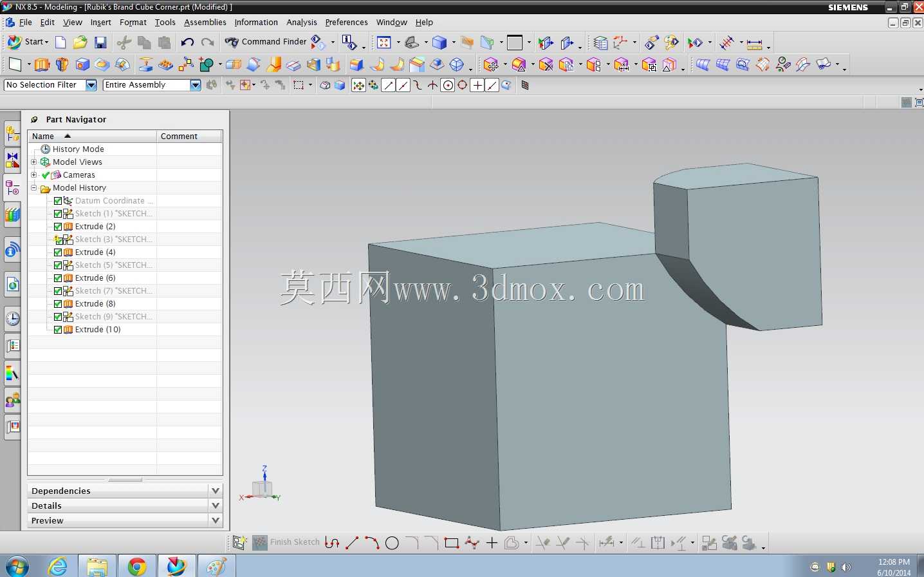Select the sketch Point plus tool
The image size is (924, 577).
coord(492,543)
